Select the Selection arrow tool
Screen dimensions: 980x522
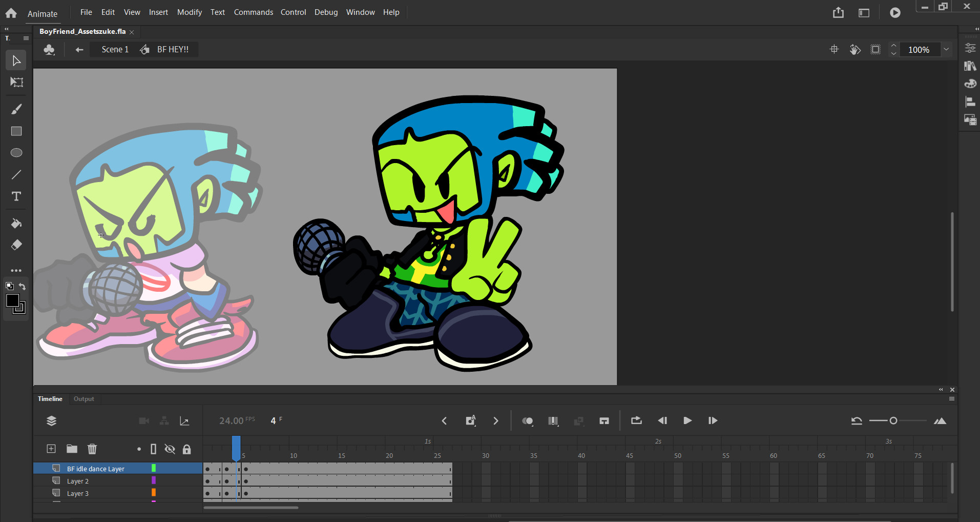(x=16, y=61)
